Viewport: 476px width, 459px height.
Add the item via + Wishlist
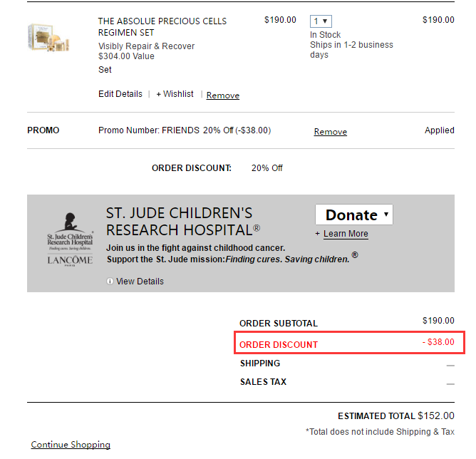coord(175,94)
